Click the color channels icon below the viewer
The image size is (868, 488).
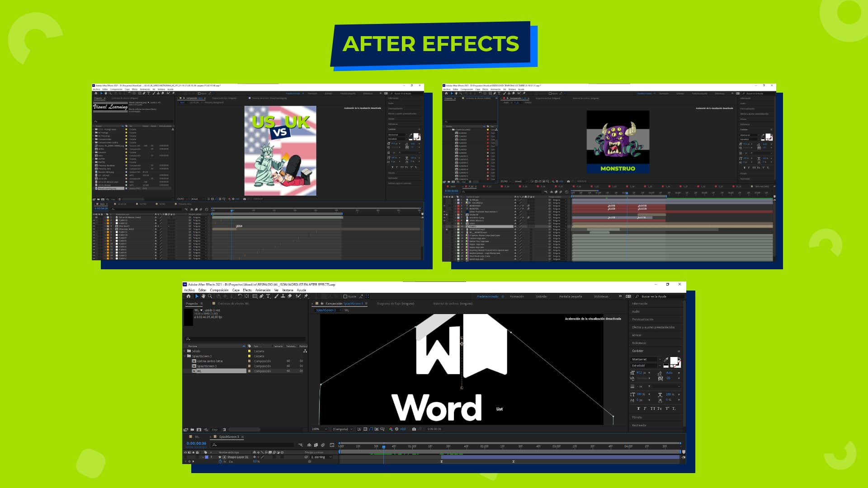click(x=391, y=429)
